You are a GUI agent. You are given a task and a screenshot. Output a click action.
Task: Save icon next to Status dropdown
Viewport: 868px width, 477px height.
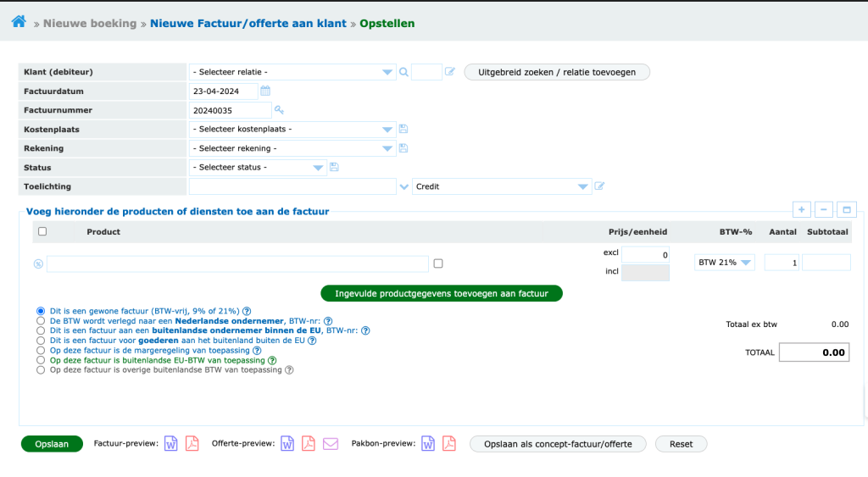334,167
